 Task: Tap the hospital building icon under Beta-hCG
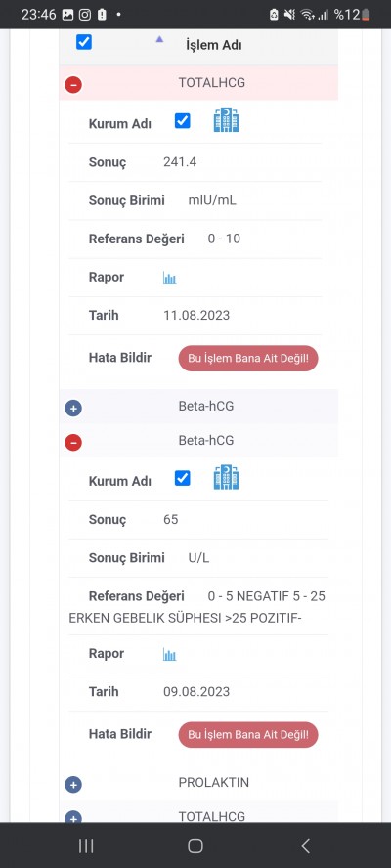pyautogui.click(x=226, y=478)
